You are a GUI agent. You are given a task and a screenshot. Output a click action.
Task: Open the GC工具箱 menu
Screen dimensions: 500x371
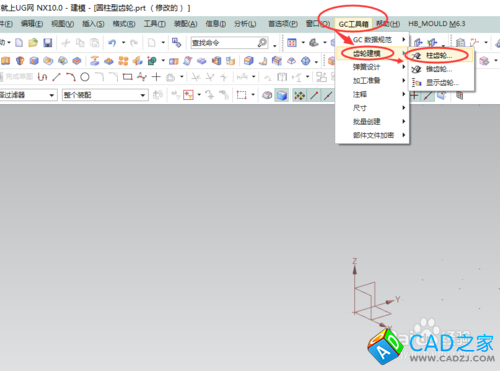coord(353,24)
